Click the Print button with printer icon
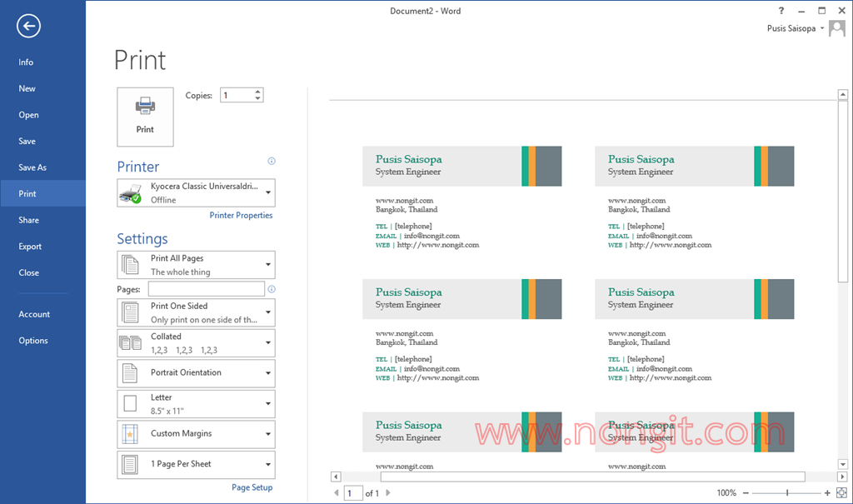This screenshot has height=504, width=853. click(145, 117)
